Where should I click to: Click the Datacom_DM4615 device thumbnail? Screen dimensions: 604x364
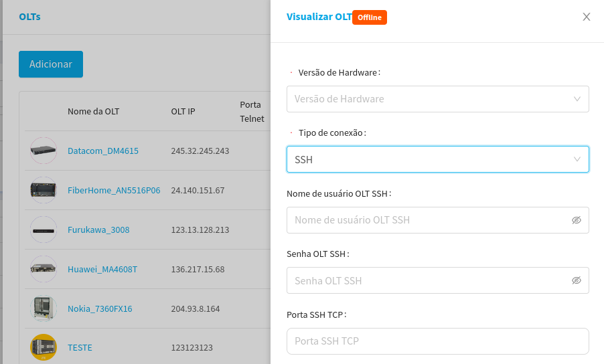point(44,151)
